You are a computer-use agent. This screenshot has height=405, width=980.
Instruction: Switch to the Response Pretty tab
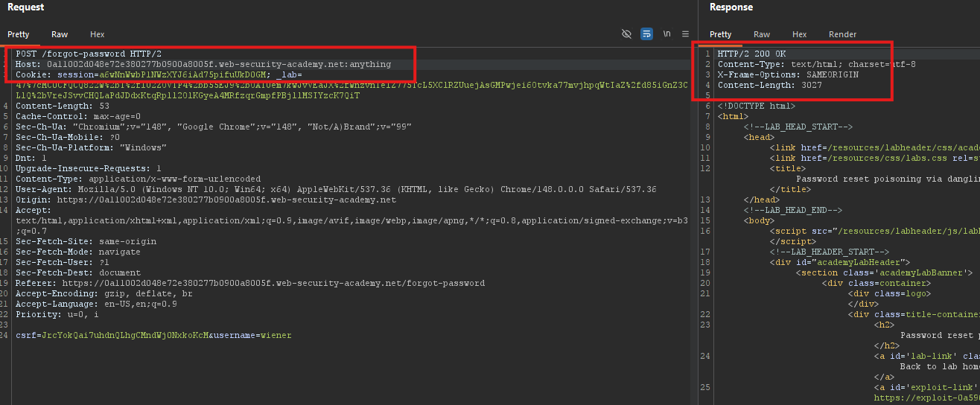click(x=720, y=34)
